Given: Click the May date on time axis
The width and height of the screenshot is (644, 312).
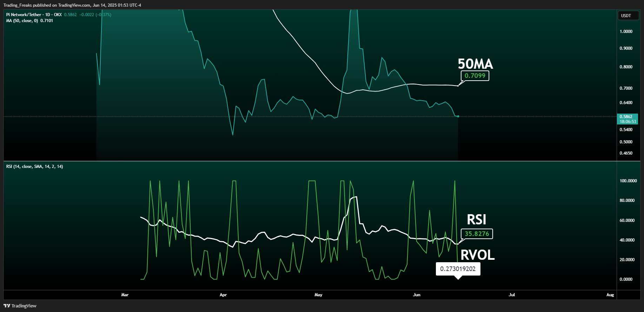Looking at the screenshot, I should click(318, 295).
